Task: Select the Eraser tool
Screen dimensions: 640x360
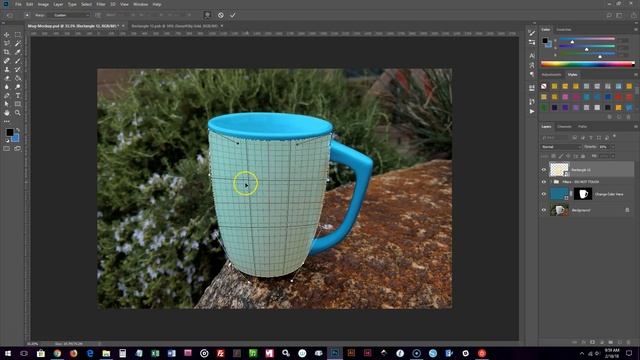Action: (x=7, y=78)
